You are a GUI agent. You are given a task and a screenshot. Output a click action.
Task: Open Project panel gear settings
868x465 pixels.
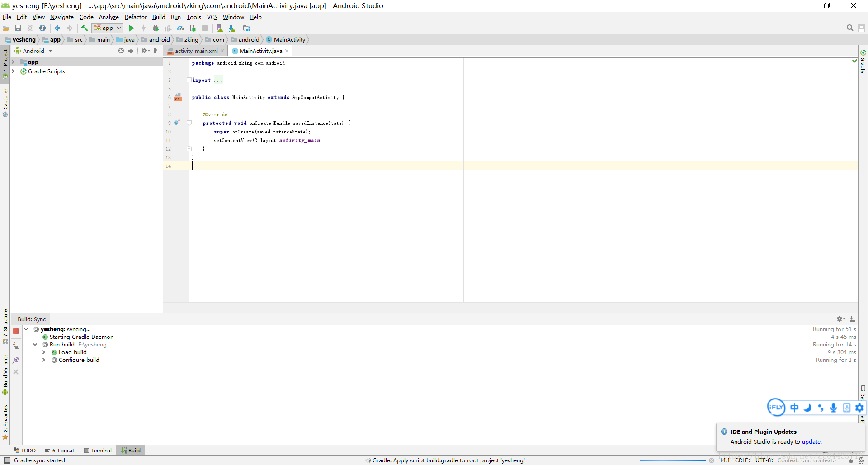point(145,51)
